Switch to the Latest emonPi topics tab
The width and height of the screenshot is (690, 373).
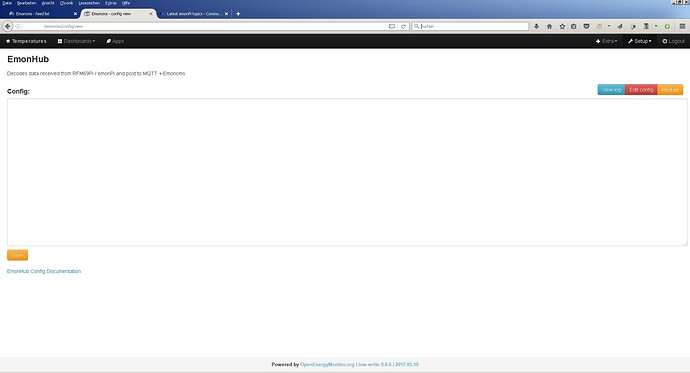click(194, 14)
